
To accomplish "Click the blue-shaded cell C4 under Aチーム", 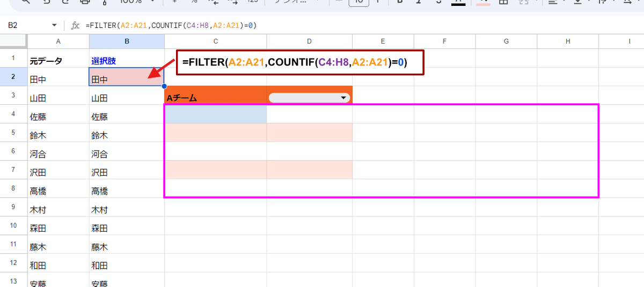I will 215,114.
